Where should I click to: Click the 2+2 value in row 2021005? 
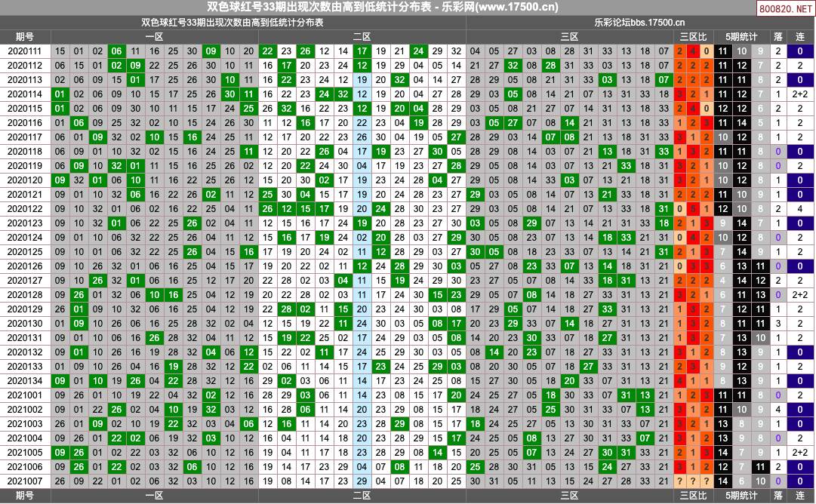click(800, 453)
